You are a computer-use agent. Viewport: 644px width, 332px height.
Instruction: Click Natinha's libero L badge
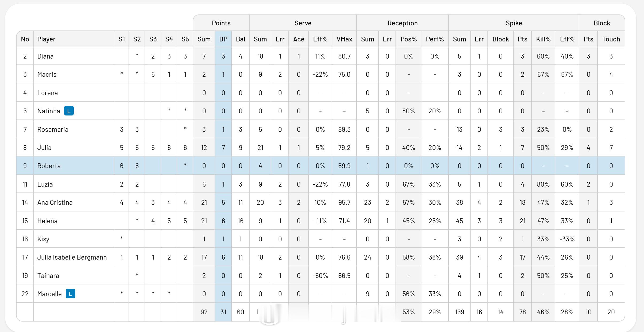click(69, 111)
